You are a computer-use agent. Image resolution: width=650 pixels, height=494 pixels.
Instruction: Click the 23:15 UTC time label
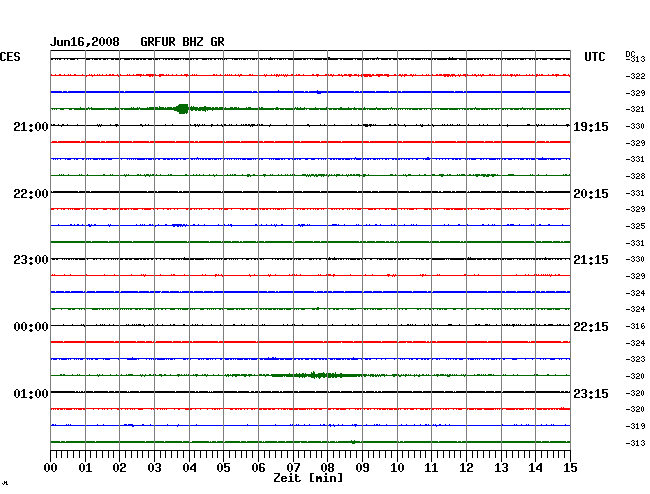pos(591,393)
